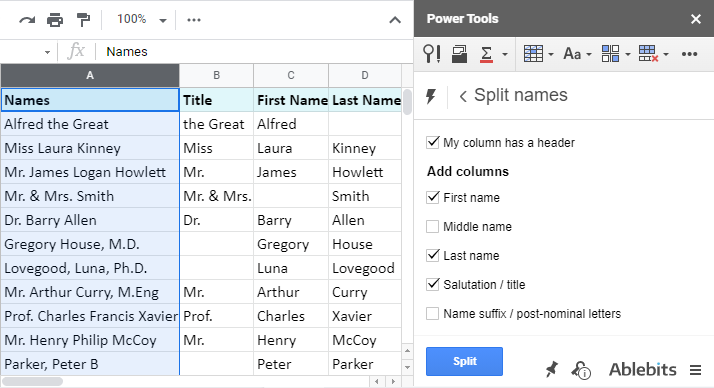This screenshot has height=388, width=714.
Task: Select cell 'Mr. James Logan Howlett'
Action: pos(90,172)
